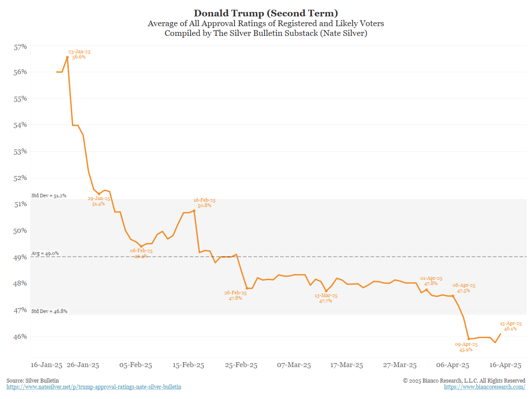Select the 13-Mar-25 data point marker
This screenshot has width=532, height=399.
click(x=326, y=291)
